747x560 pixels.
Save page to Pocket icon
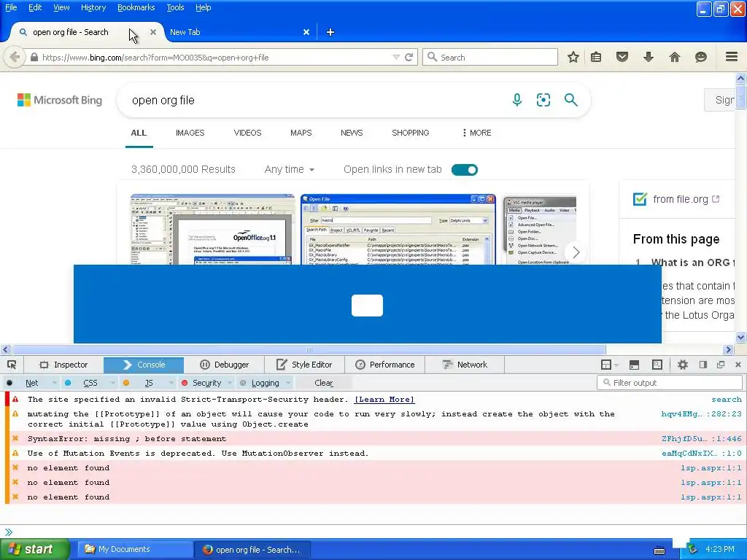click(622, 57)
